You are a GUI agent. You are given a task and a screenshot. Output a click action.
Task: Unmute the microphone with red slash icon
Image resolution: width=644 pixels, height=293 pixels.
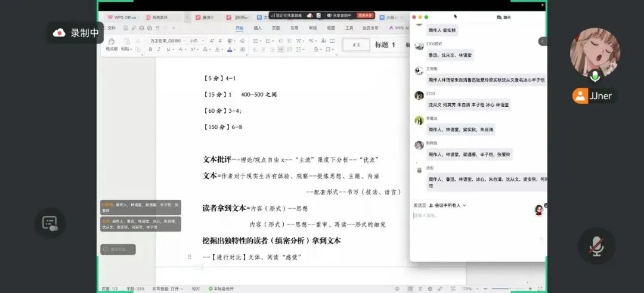click(596, 246)
